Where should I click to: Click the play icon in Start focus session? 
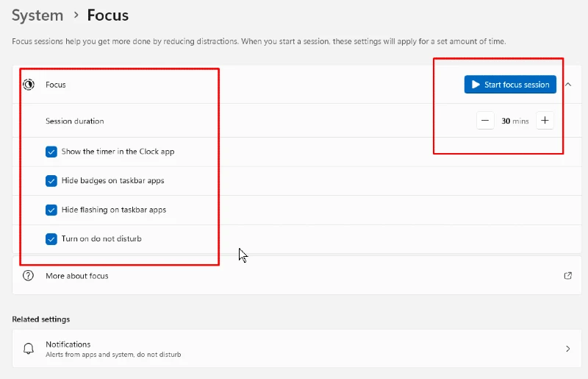(476, 85)
